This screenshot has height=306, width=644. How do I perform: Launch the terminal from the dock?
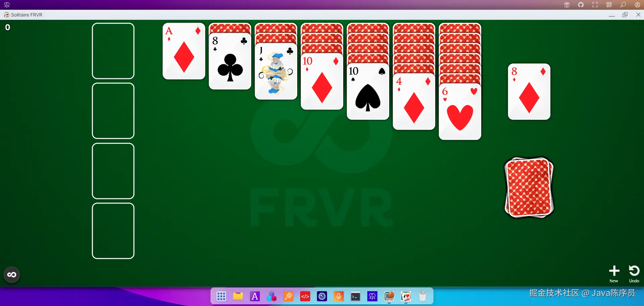(x=356, y=296)
